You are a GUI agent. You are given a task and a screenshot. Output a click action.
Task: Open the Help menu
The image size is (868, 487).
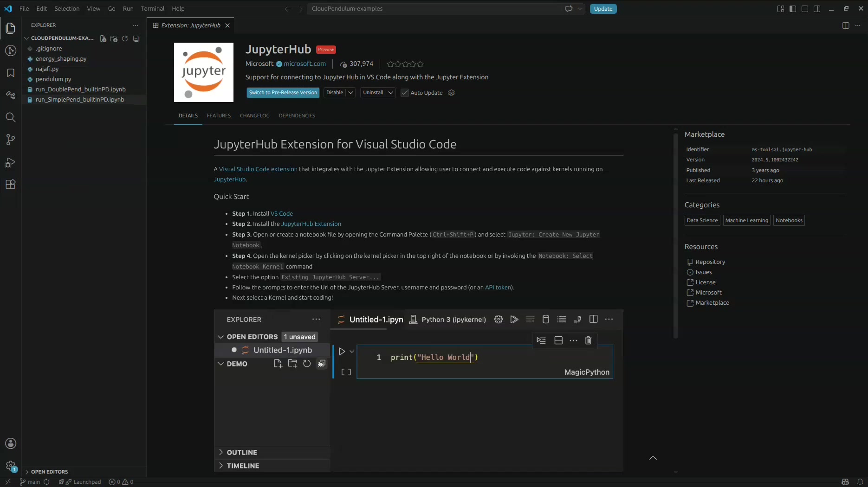[x=178, y=9]
